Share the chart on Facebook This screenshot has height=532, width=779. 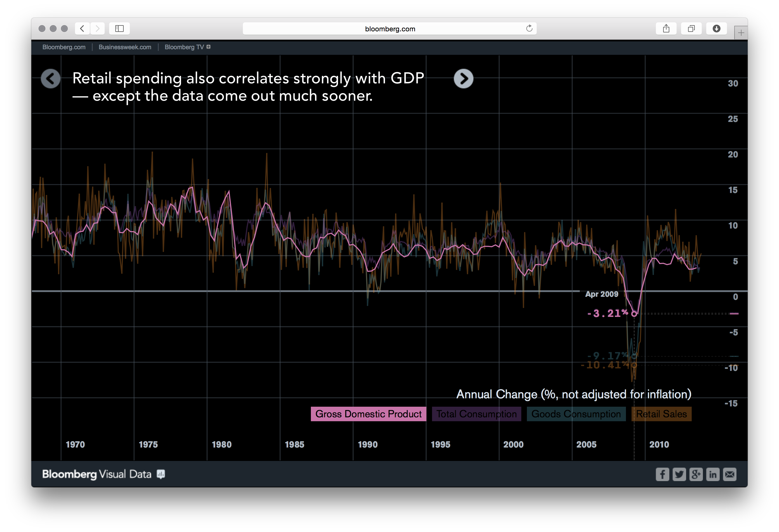(662, 474)
